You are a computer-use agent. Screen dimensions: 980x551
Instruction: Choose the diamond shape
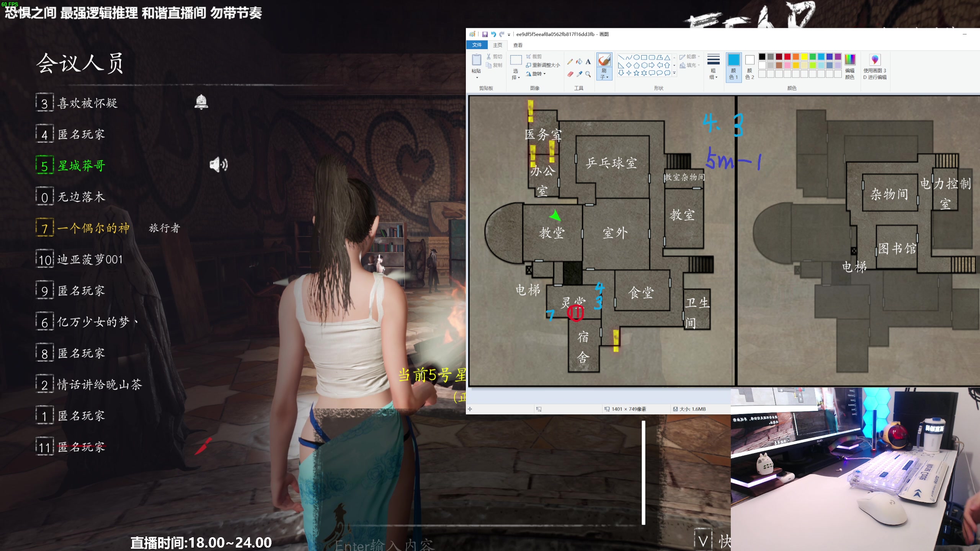coord(629,65)
